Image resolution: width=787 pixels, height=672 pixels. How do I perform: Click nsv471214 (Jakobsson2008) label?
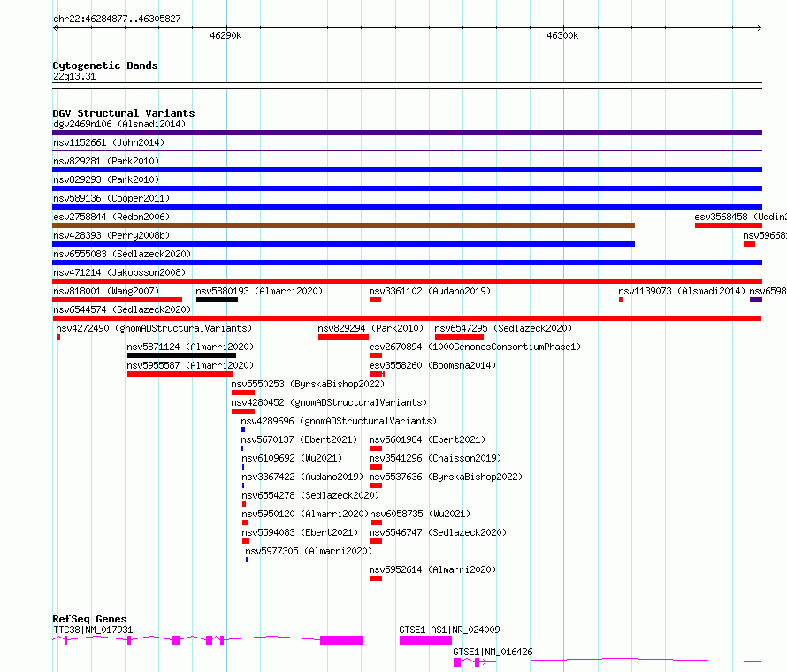tap(119, 272)
